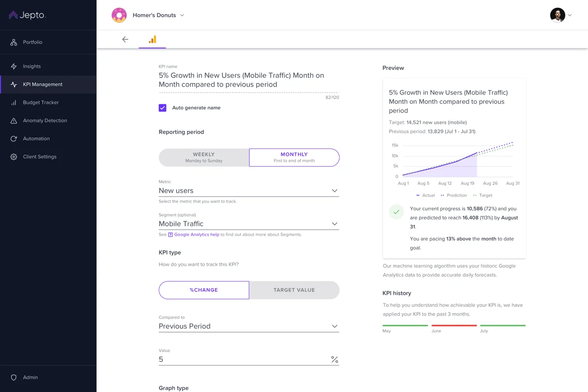
Task: Click the Anomaly Detection warning icon
Action: pos(14,121)
